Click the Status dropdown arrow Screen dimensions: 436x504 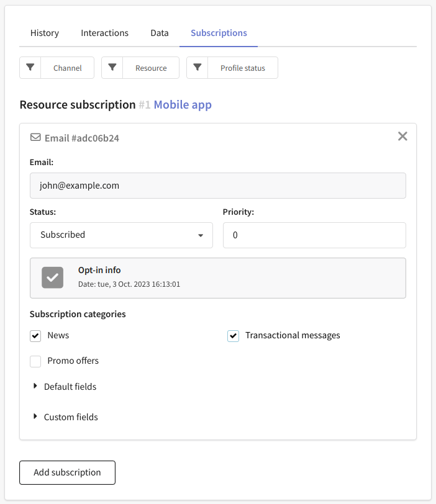(201, 235)
